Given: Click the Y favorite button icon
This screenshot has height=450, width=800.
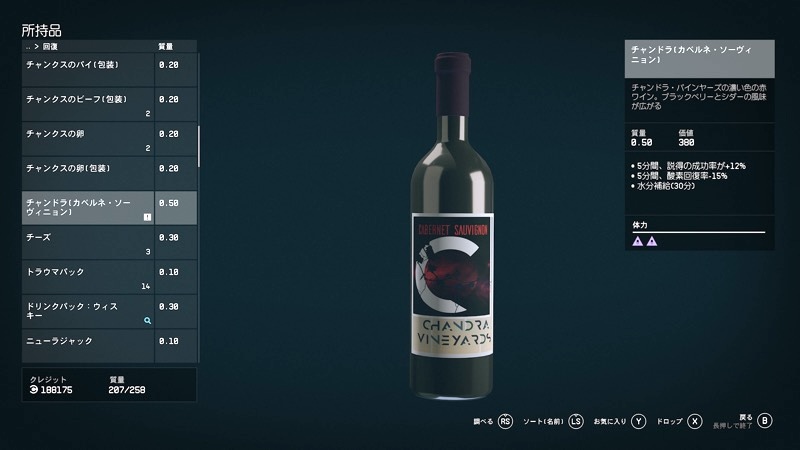Looking at the screenshot, I should pyautogui.click(x=639, y=421).
